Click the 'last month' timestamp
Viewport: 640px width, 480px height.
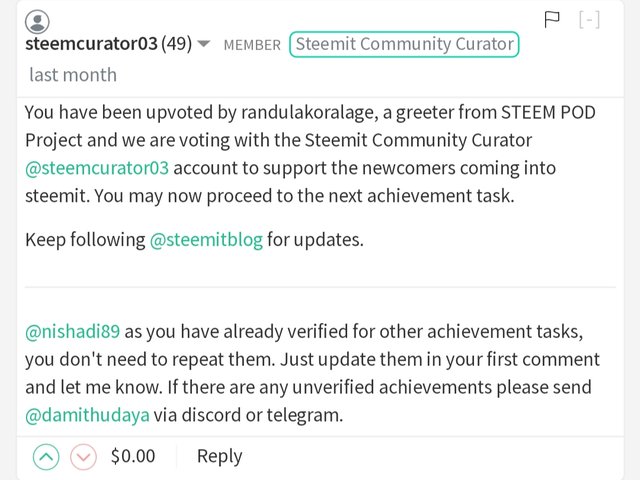click(x=73, y=75)
